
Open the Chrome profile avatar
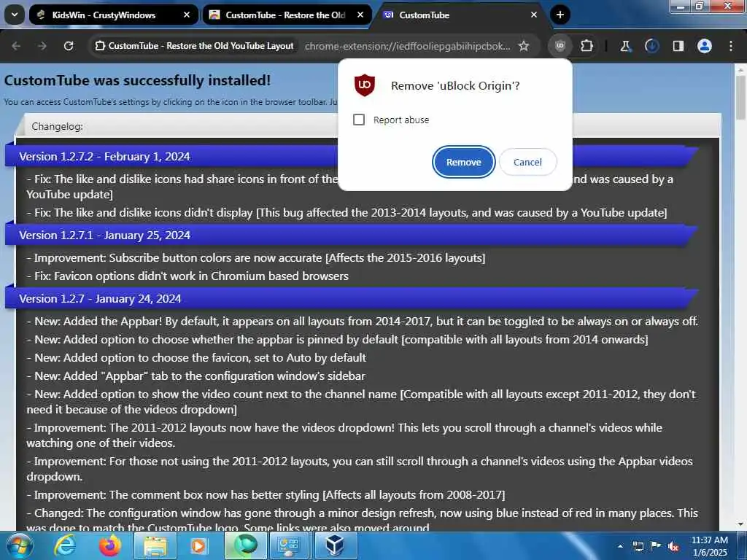click(705, 46)
